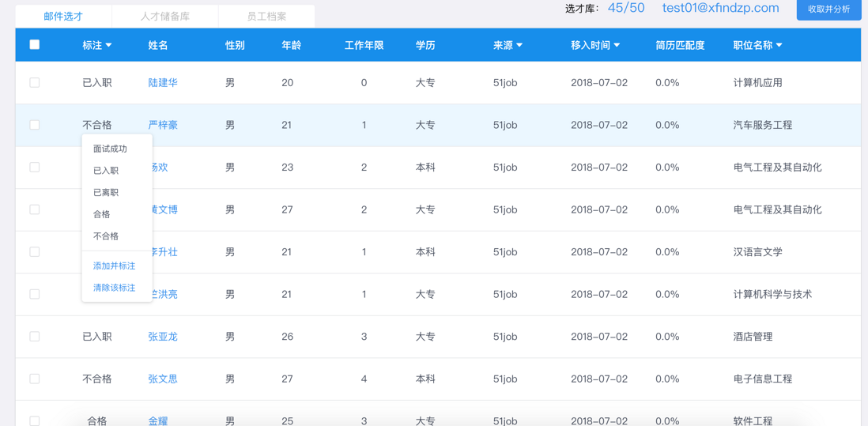This screenshot has height=426, width=868.
Task: Click 51job source in 严梓豪 row
Action: pyautogui.click(x=505, y=125)
